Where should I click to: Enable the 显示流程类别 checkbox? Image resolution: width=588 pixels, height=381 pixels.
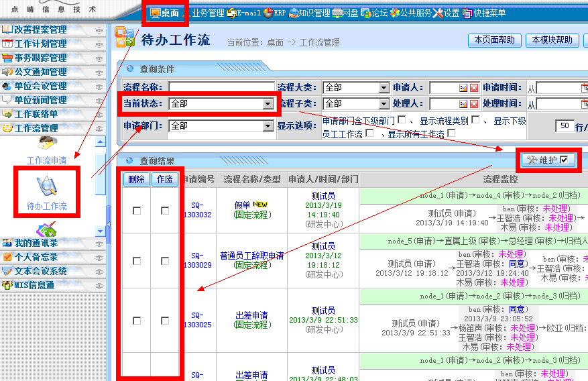pos(475,120)
